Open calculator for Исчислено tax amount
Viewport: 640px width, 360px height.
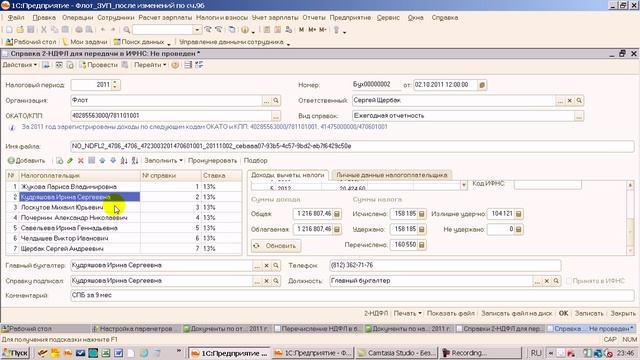[x=422, y=214]
